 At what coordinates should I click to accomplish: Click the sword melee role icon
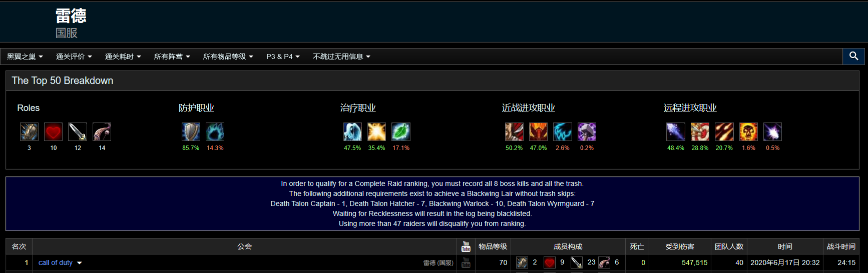coord(78,132)
